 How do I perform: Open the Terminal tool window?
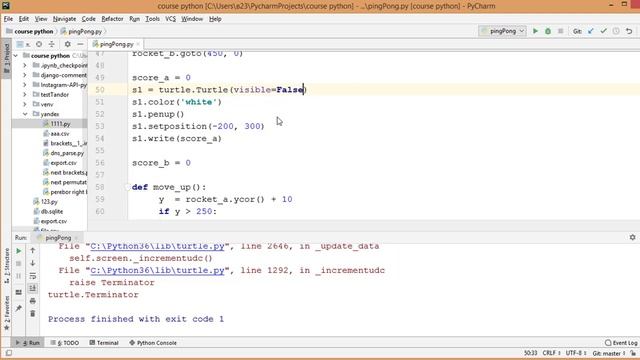[104, 343]
